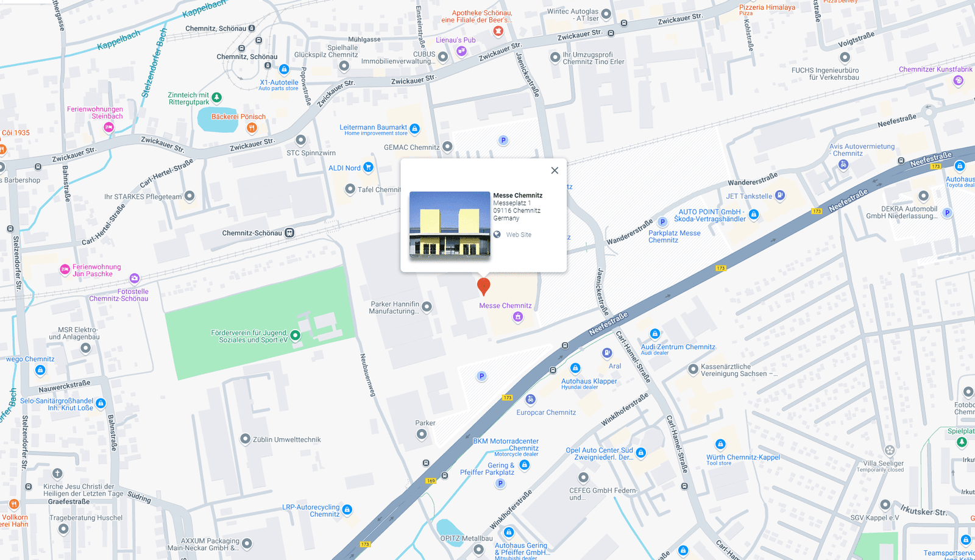This screenshot has height=560, width=975.
Task: Select the Förderverein für Jugend green marker
Action: coord(296,335)
